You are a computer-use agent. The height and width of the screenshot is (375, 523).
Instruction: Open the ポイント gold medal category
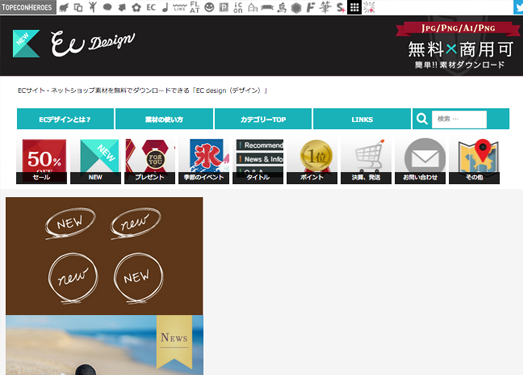[x=312, y=161]
